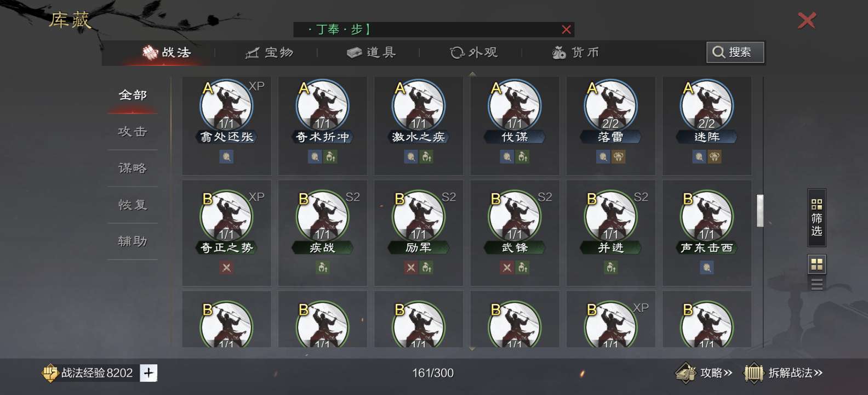Image resolution: width=868 pixels, height=395 pixels.
Task: Open the 迷阵 tactic icon
Action: click(706, 106)
